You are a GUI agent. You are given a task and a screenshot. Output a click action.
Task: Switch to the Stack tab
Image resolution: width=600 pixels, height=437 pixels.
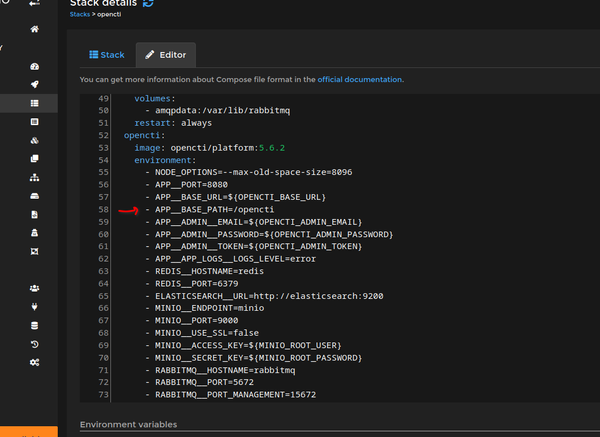click(x=107, y=55)
